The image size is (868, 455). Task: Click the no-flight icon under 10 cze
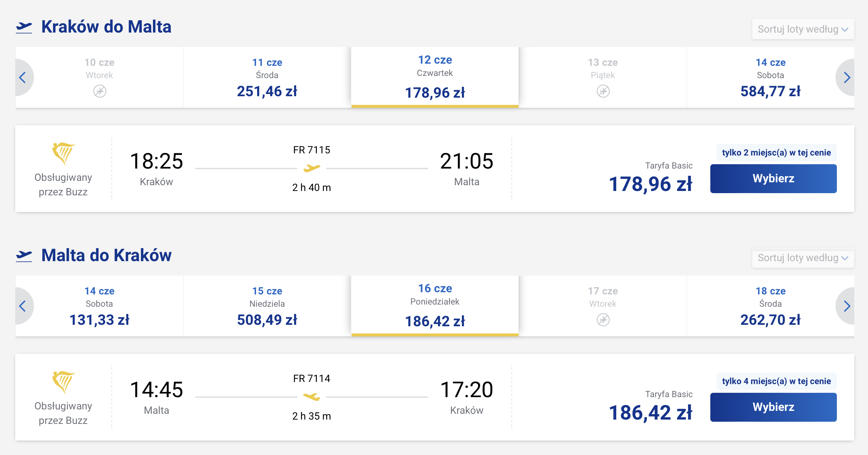click(x=100, y=91)
